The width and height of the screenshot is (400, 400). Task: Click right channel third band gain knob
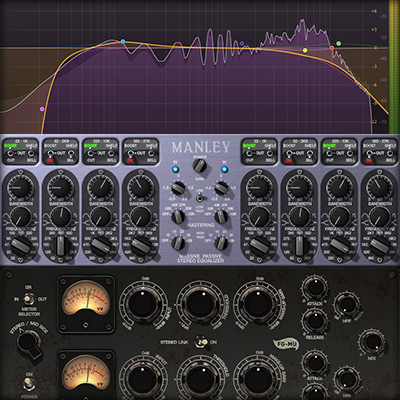click(x=339, y=187)
